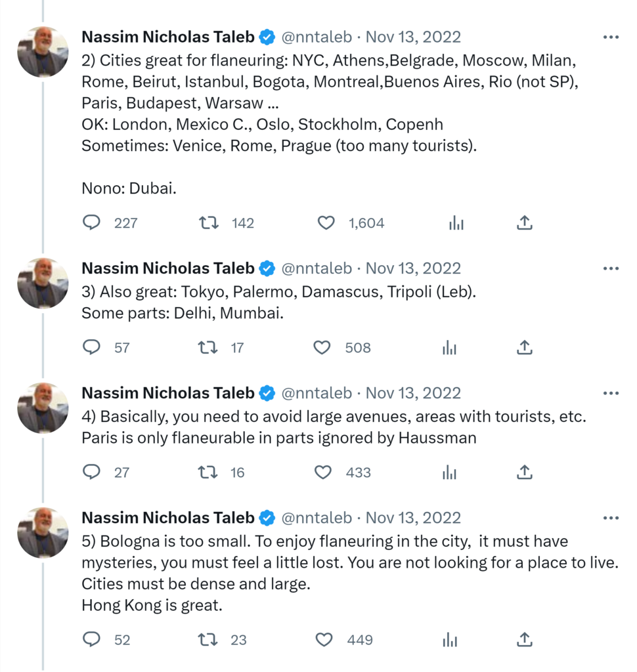637x672 pixels.
Task: Open the @nntaleb handle on the Haussman tweet
Action: coord(317,393)
